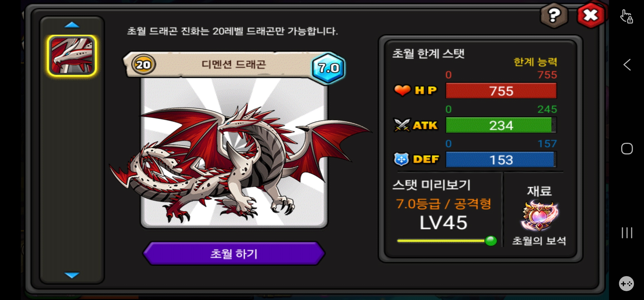Tap the 초월 하기 purple button

pos(234,254)
